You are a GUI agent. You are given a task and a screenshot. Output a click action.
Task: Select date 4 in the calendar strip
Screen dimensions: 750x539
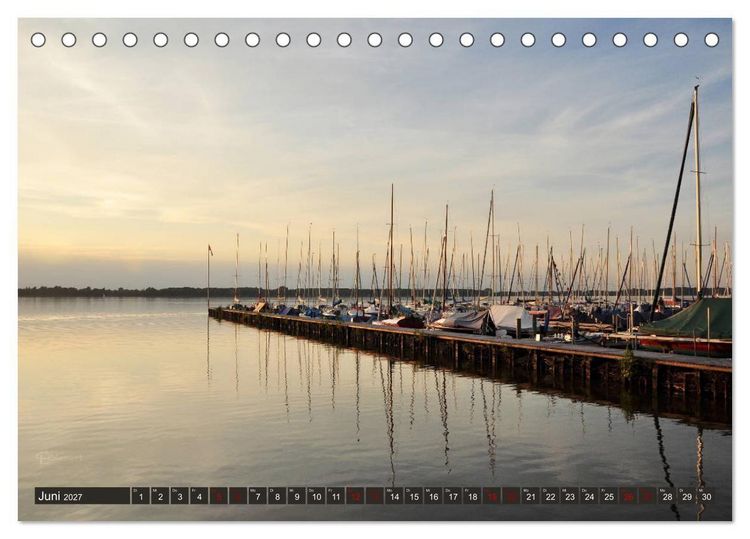click(x=199, y=496)
